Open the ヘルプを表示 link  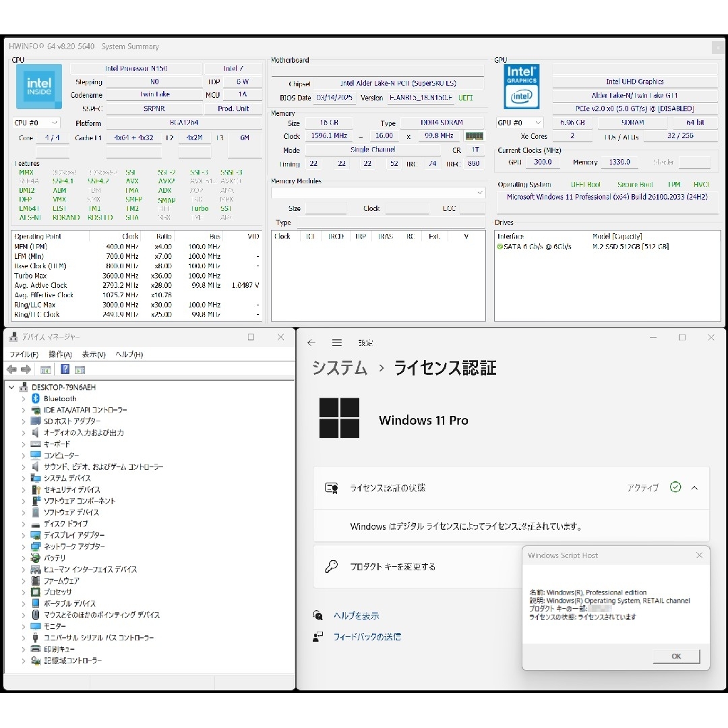tap(357, 615)
